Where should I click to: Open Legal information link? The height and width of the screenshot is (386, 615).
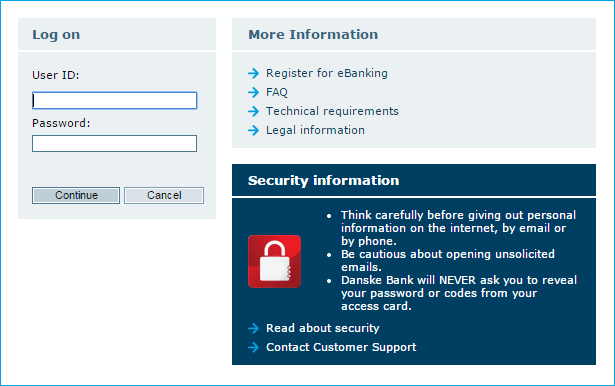coord(315,130)
